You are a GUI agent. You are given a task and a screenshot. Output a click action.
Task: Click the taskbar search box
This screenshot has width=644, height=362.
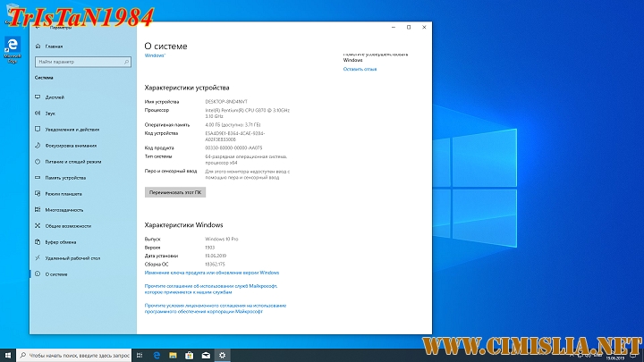click(74, 356)
